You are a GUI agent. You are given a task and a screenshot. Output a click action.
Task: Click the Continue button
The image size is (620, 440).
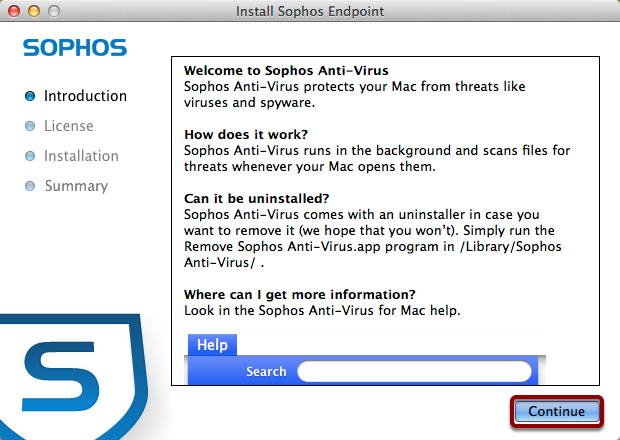[x=557, y=412]
